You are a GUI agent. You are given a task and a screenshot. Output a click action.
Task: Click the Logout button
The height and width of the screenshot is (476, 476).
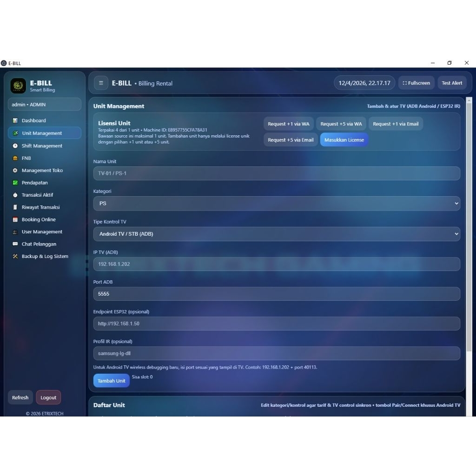(x=48, y=397)
